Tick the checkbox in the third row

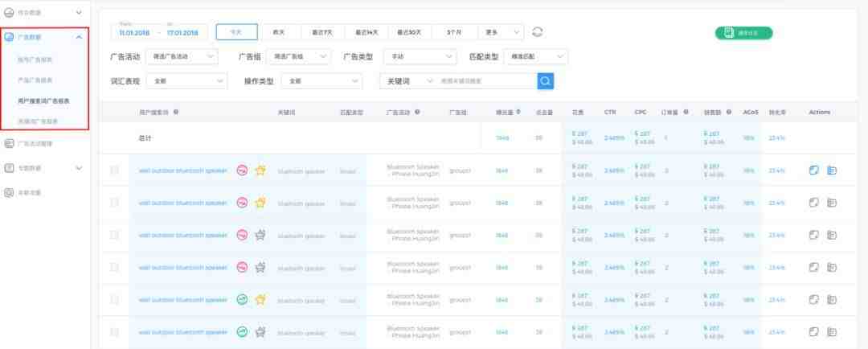114,235
